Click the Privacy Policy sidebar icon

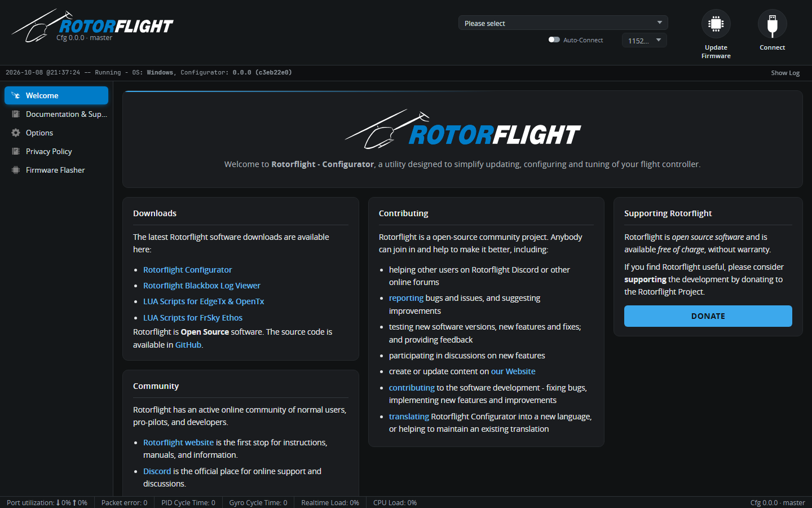[x=16, y=151]
